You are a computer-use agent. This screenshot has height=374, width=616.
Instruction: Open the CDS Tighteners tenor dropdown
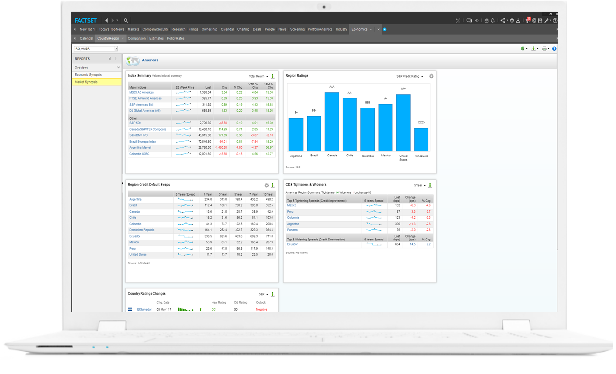[x=419, y=185]
